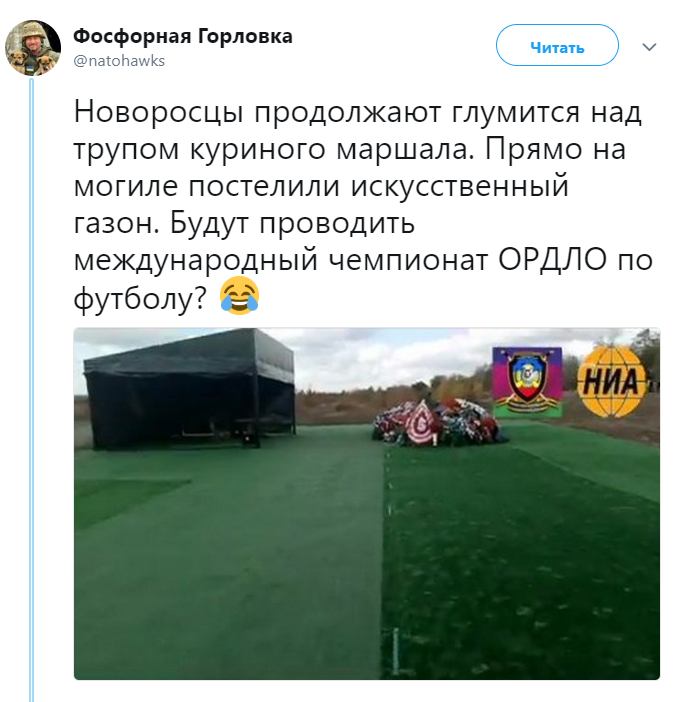Open the Фосфорная Горловка profile avatar
The width and height of the screenshot is (674, 702).
tap(33, 47)
